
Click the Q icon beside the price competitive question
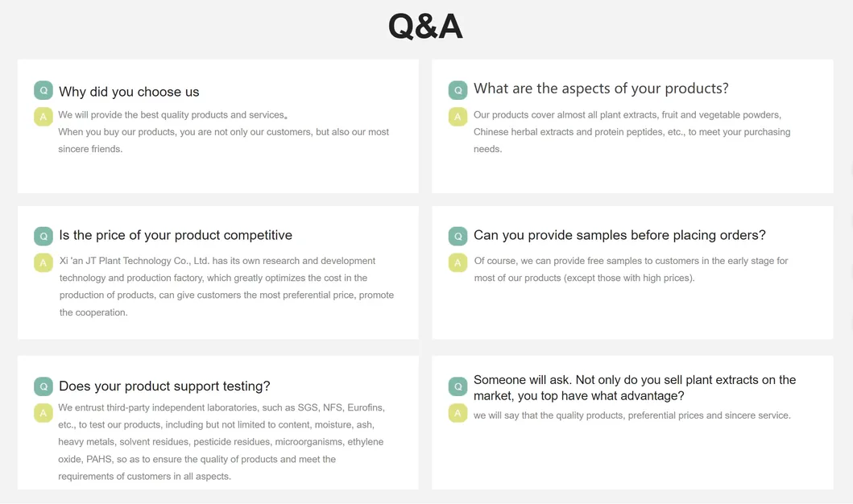pyautogui.click(x=43, y=236)
